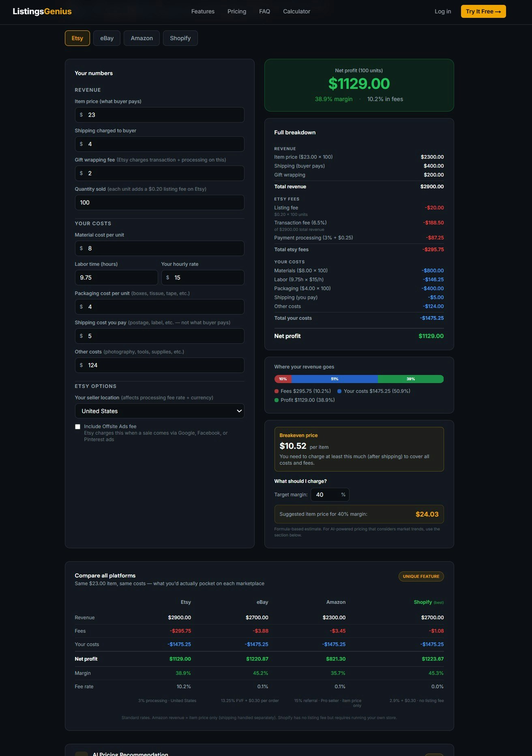Click the 38.9% margin text
532x756 pixels.
[334, 99]
